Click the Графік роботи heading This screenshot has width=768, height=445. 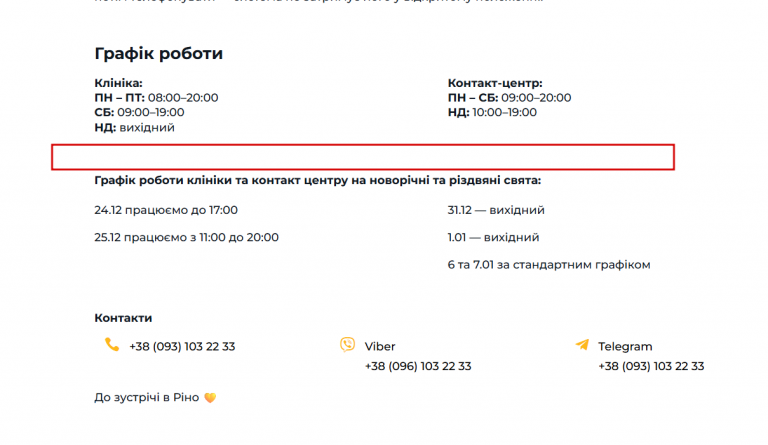(159, 53)
